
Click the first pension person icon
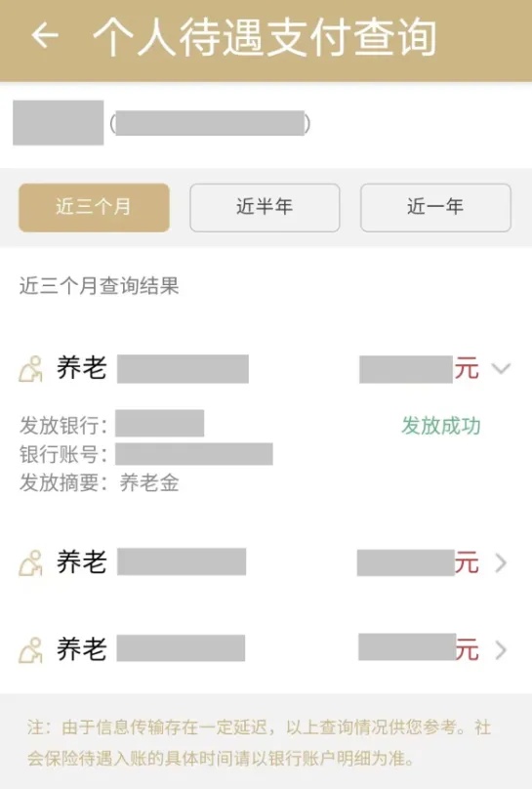tap(30, 369)
